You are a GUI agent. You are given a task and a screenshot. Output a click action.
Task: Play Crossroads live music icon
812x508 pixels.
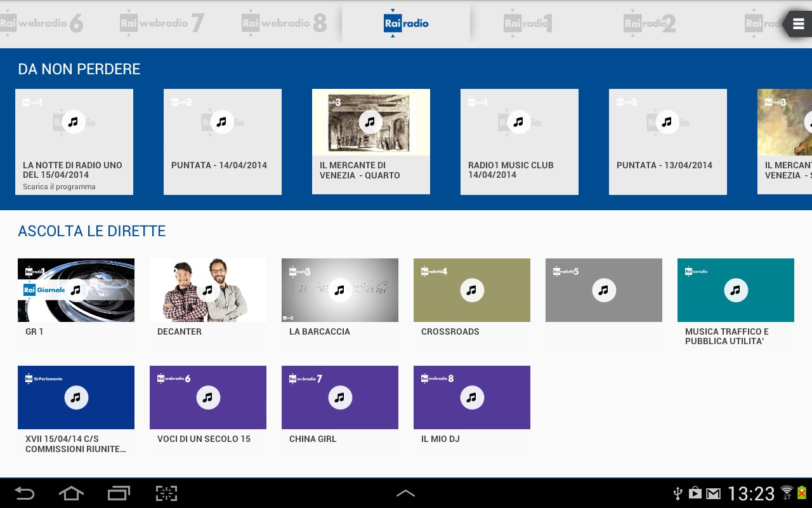(472, 290)
